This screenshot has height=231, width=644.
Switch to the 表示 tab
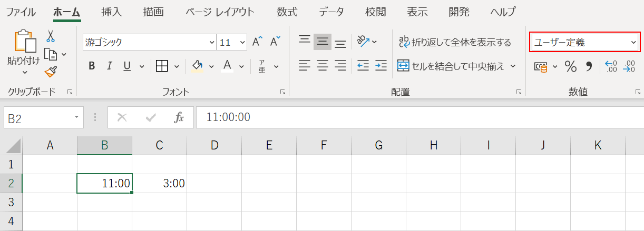(x=417, y=12)
